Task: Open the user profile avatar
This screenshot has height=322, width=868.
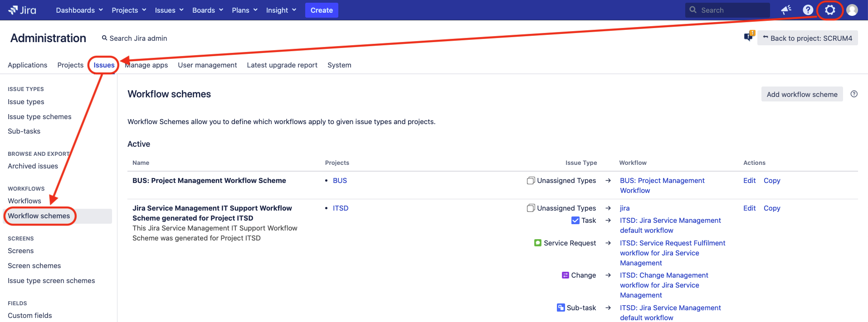Action: [852, 10]
